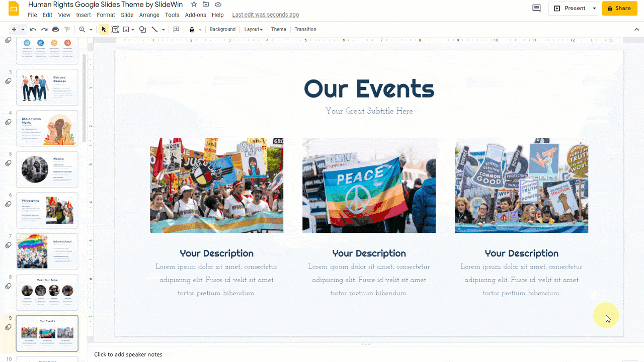
Task: Select the paint format tool
Action: coord(67,30)
